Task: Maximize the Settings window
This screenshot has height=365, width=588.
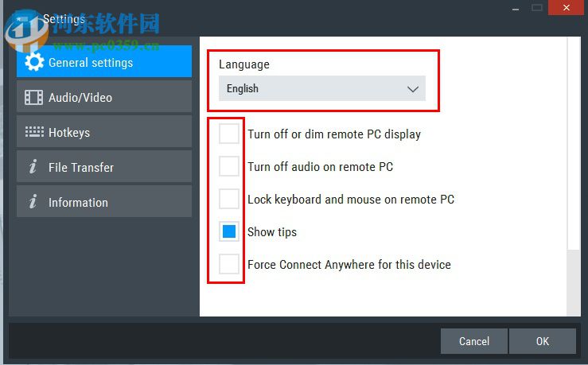Action: 536,7
